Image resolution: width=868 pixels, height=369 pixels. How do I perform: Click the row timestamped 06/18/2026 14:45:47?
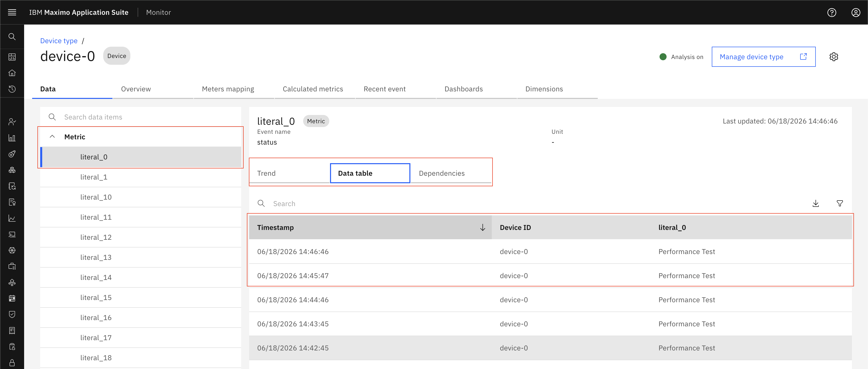550,276
